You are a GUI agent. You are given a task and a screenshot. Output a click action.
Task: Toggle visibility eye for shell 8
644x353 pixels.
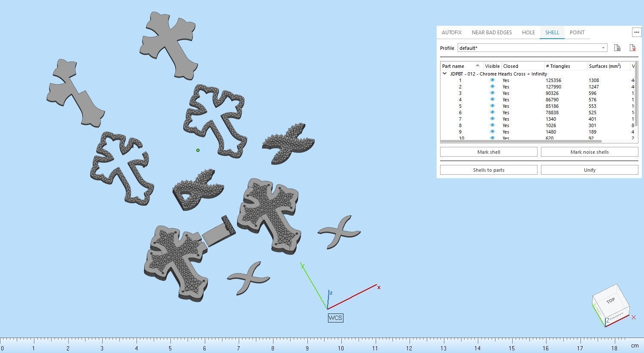[x=492, y=125]
